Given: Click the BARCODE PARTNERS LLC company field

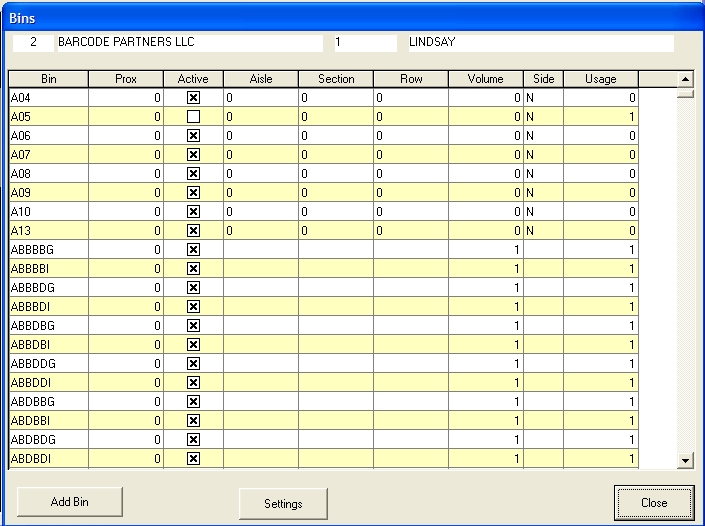Looking at the screenshot, I should [x=189, y=43].
